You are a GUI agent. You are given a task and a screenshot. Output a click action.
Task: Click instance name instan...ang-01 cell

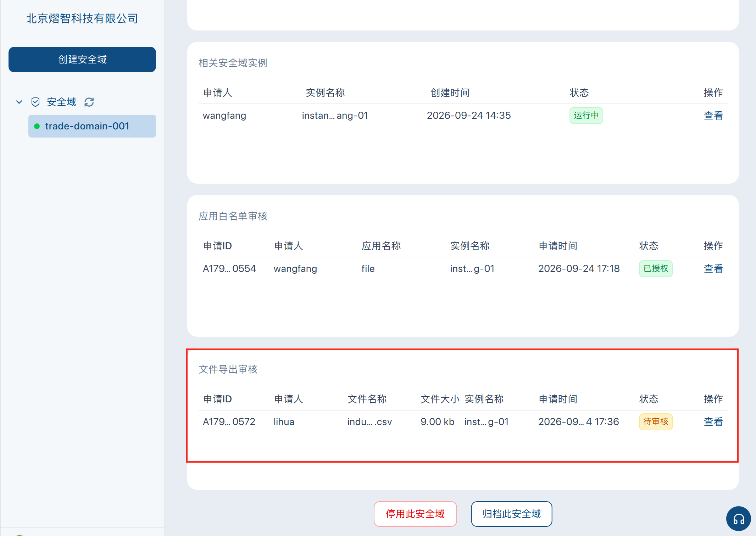335,116
